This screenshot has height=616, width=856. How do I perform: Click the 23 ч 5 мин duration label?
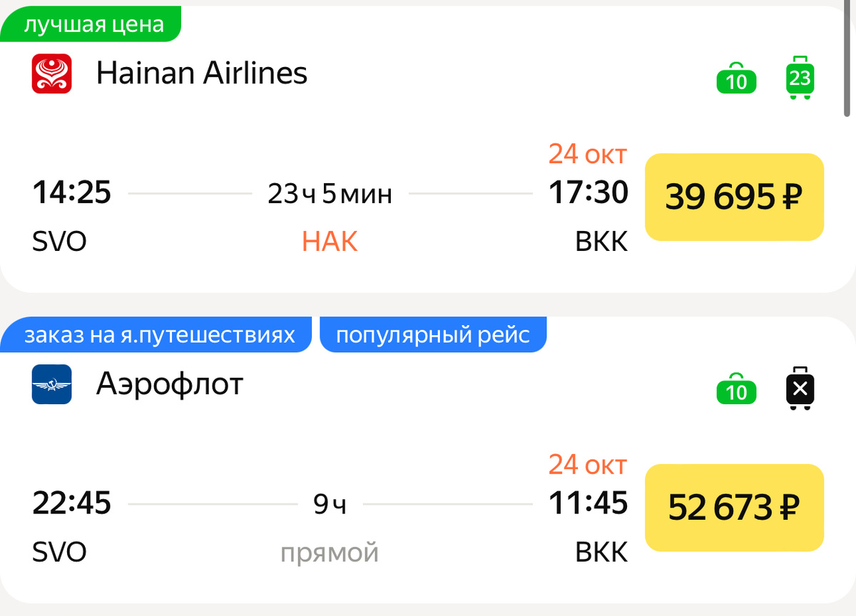[x=330, y=193]
